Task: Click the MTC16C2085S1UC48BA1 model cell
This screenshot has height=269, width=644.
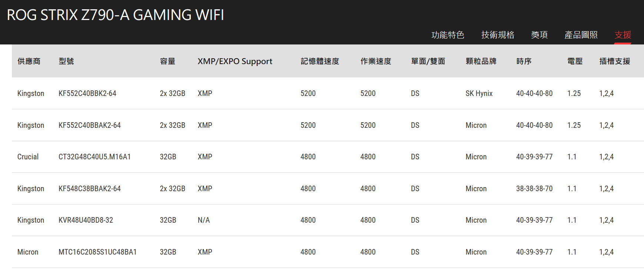Action: coord(97,252)
